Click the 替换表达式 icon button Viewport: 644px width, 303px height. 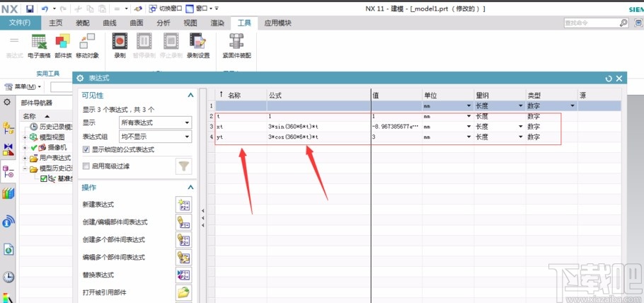tap(183, 275)
